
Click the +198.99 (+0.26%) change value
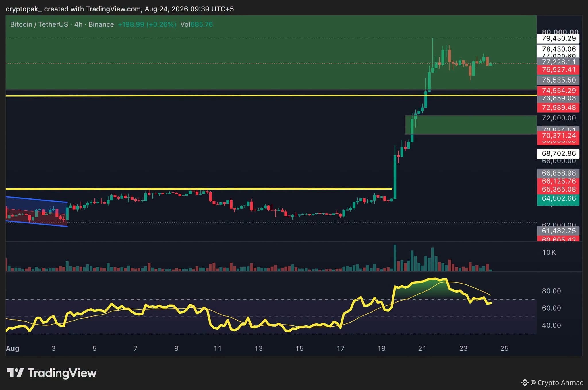147,24
